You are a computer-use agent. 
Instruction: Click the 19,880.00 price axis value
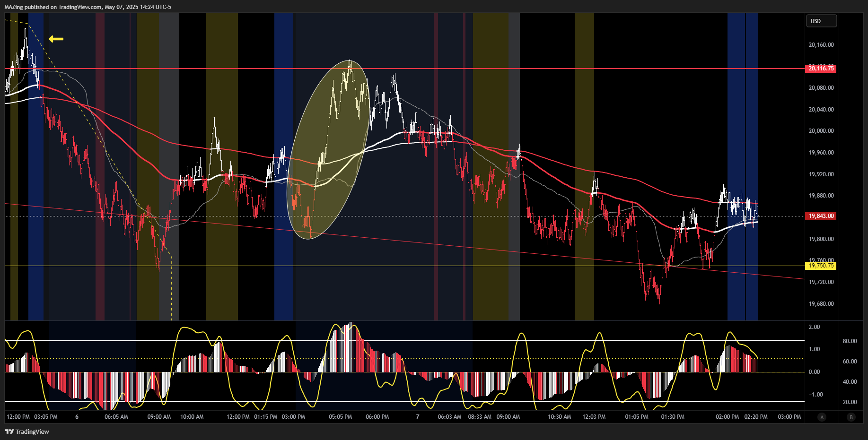821,196
